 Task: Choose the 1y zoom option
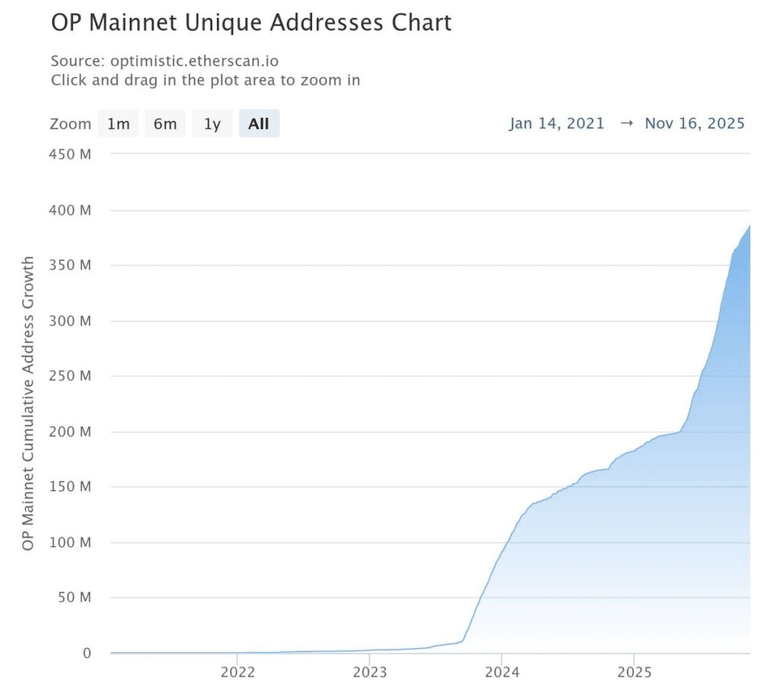point(212,124)
